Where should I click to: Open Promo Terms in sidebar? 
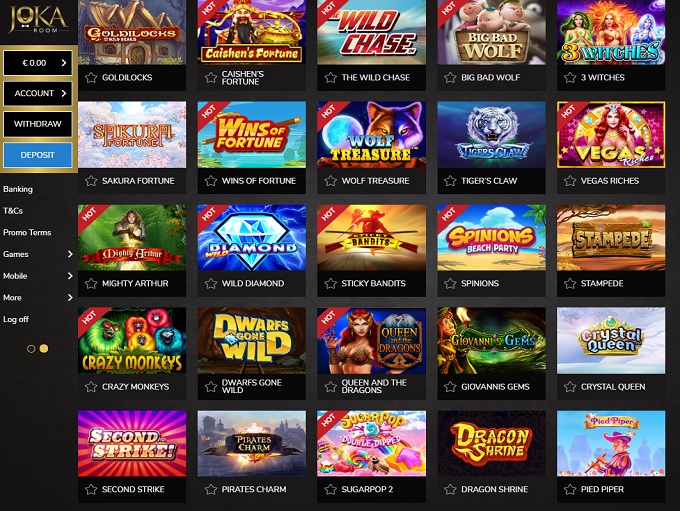pyautogui.click(x=27, y=233)
